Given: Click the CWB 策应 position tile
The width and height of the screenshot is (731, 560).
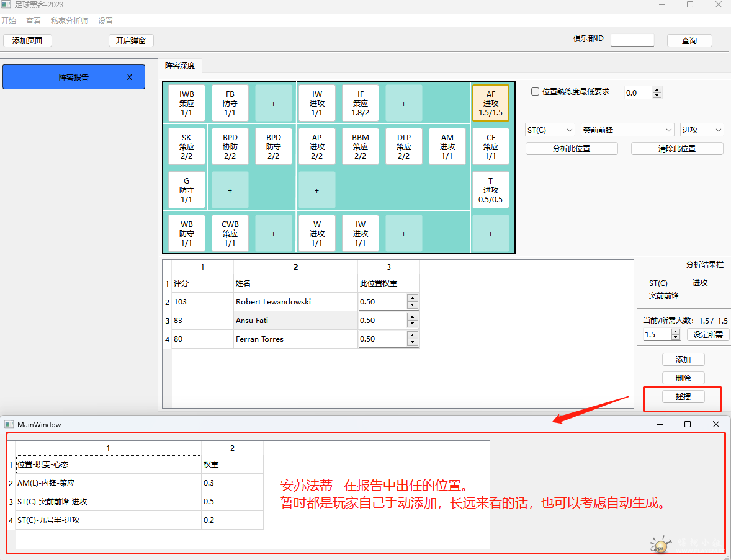Looking at the screenshot, I should (x=230, y=233).
